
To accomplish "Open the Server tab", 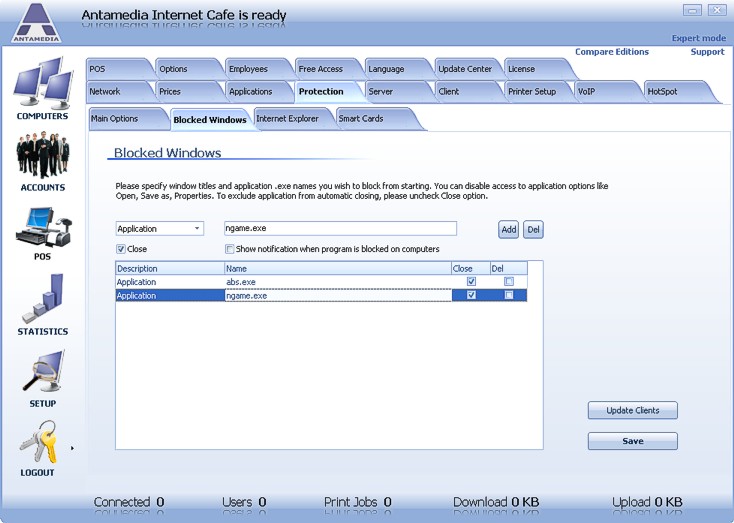I will [396, 92].
